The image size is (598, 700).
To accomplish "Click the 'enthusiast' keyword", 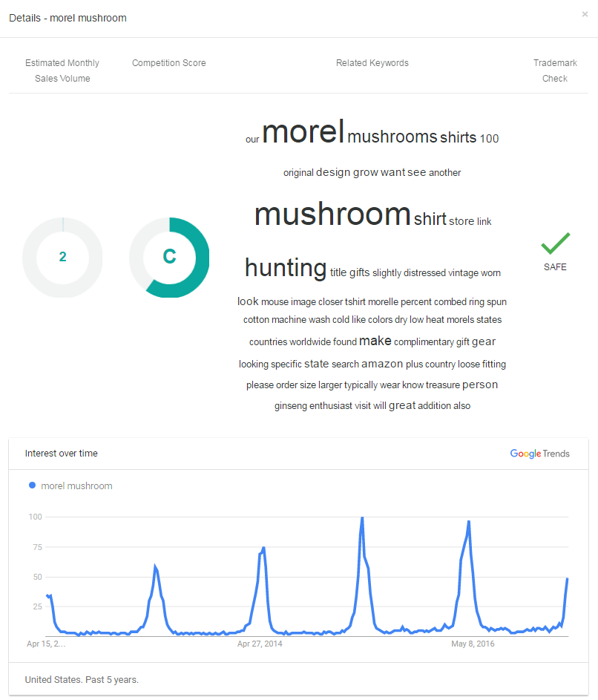I will pos(331,406).
